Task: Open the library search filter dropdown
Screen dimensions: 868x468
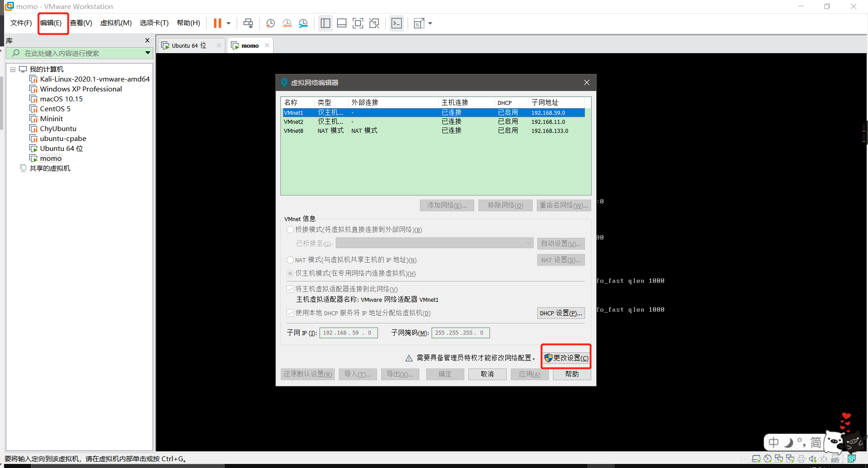Action: (x=148, y=53)
